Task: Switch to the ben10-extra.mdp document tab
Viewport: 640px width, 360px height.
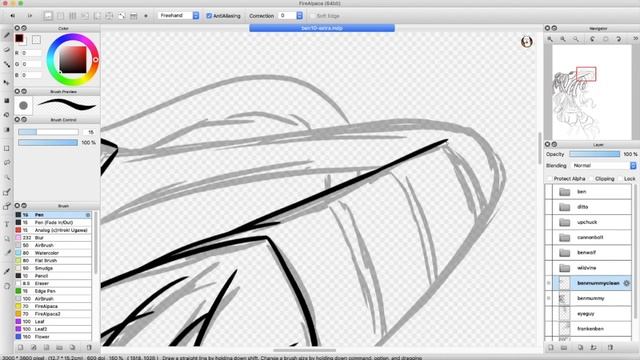Action: (x=322, y=28)
